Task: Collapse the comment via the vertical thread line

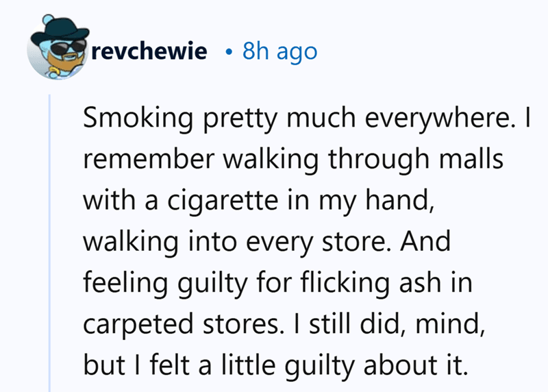Action: 49,243
